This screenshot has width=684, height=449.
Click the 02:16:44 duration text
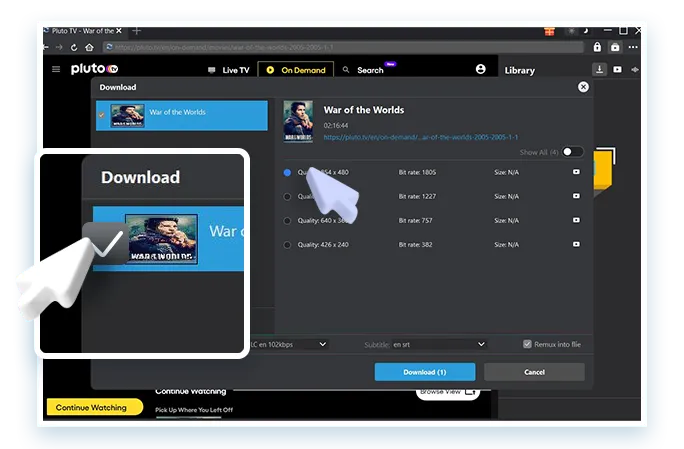pyautogui.click(x=336, y=125)
